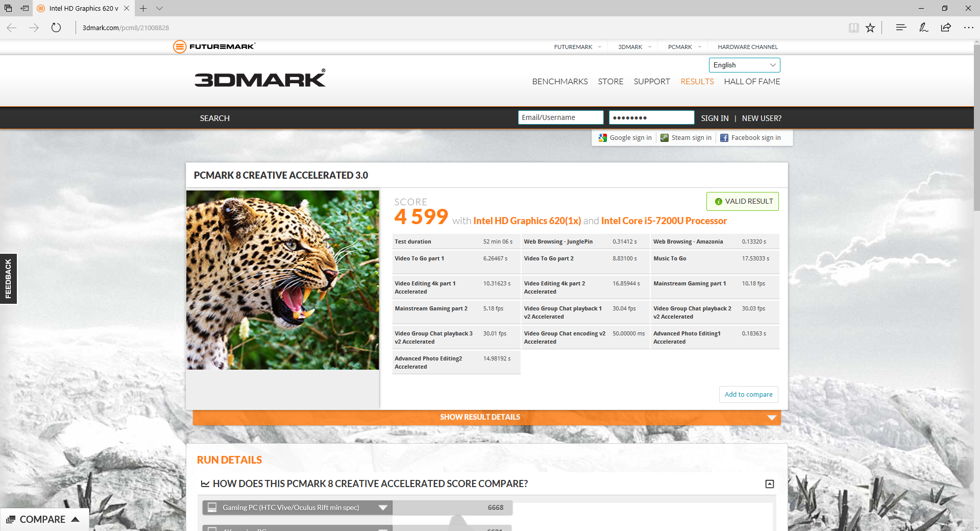Click the score 4 599
The width and height of the screenshot is (980, 531).
pyautogui.click(x=421, y=216)
